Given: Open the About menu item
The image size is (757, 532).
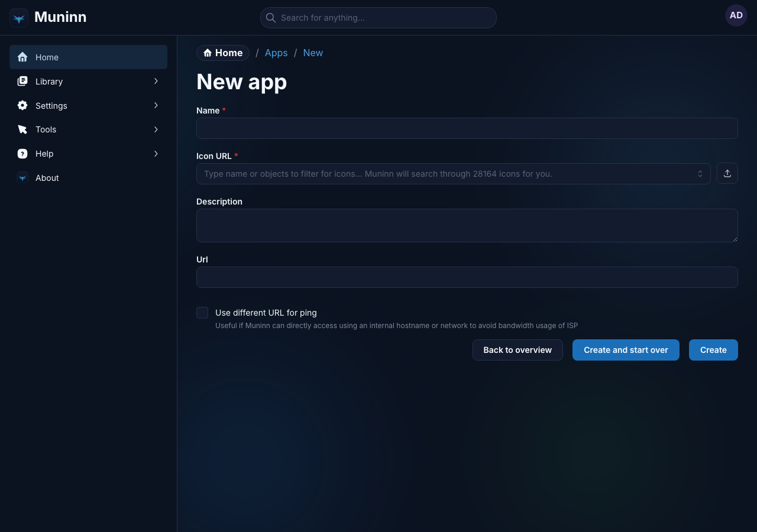Looking at the screenshot, I should pyautogui.click(x=88, y=177).
